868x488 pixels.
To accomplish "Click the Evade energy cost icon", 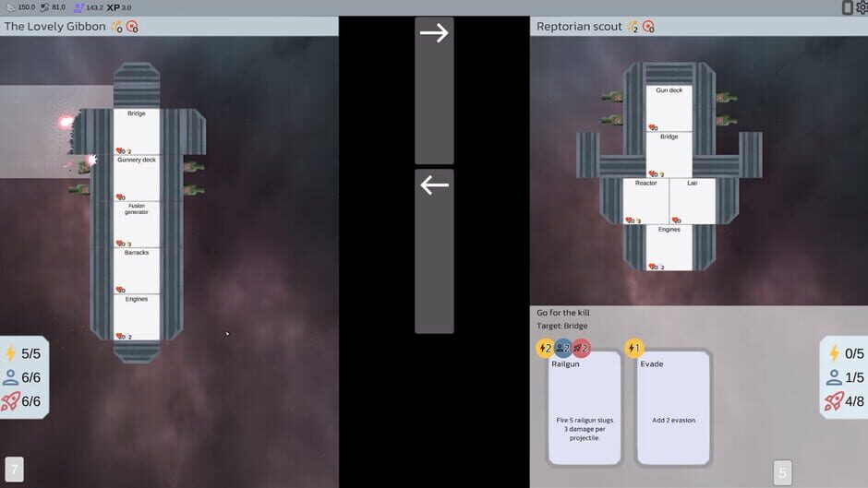I will point(633,348).
